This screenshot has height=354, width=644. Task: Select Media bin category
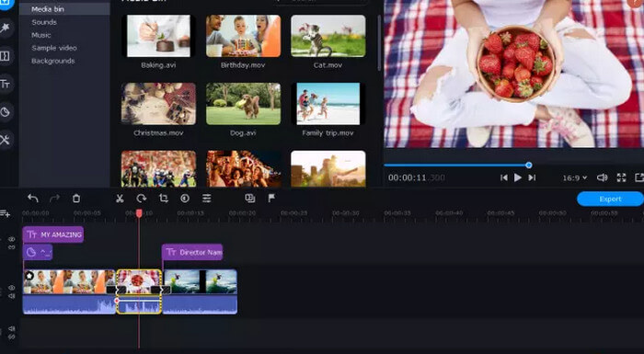[x=64, y=9]
